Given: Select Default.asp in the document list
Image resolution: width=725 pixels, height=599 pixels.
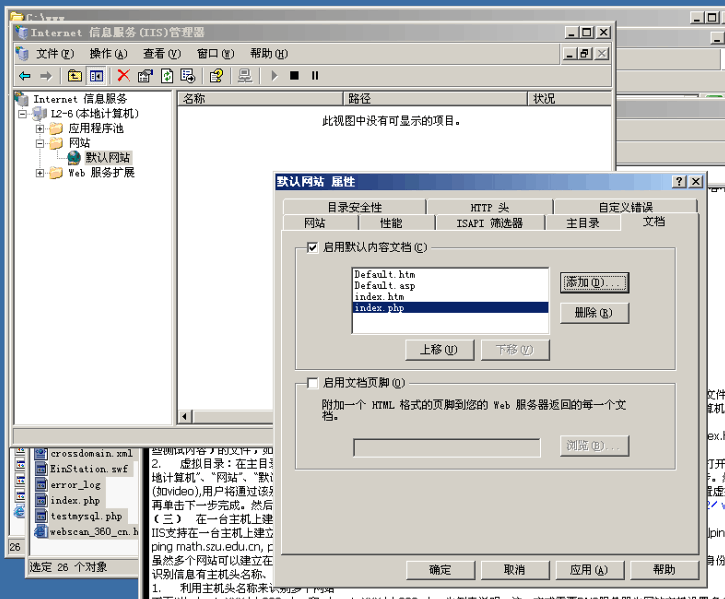Looking at the screenshot, I should pos(384,285).
